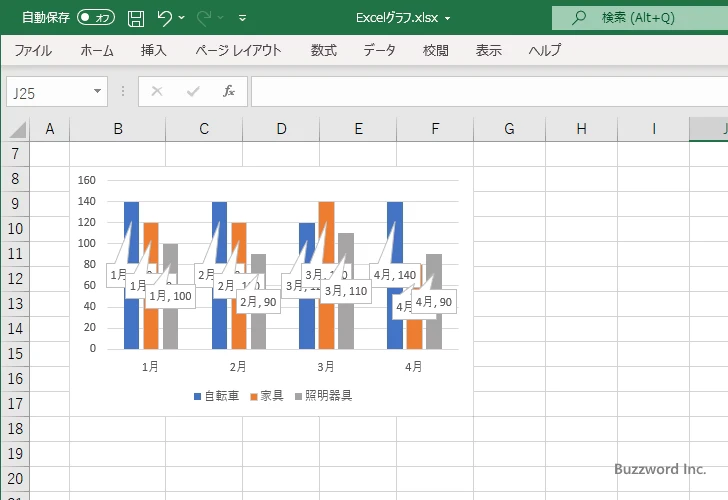Select column D header
The width and height of the screenshot is (728, 500).
pyautogui.click(x=281, y=129)
